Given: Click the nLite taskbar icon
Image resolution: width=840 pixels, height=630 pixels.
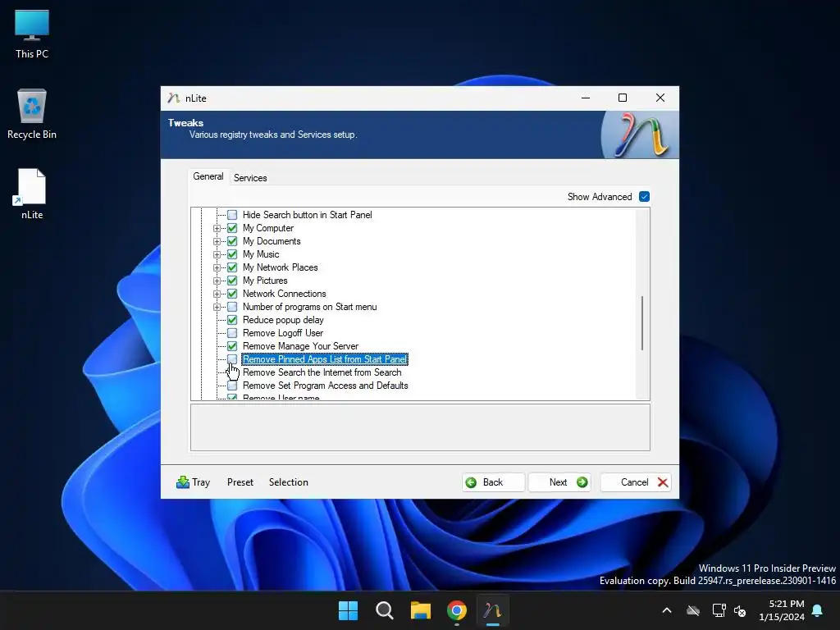Looking at the screenshot, I should pyautogui.click(x=493, y=610).
